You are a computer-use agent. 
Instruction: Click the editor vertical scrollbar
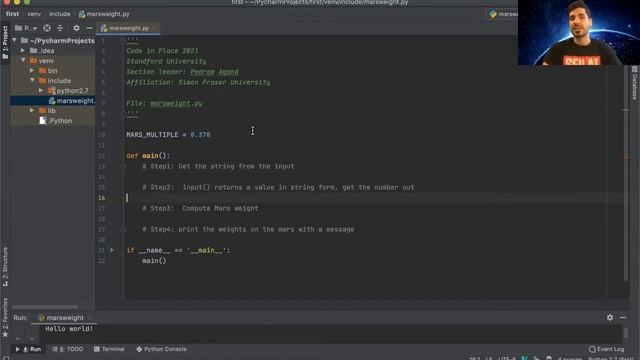point(626,173)
